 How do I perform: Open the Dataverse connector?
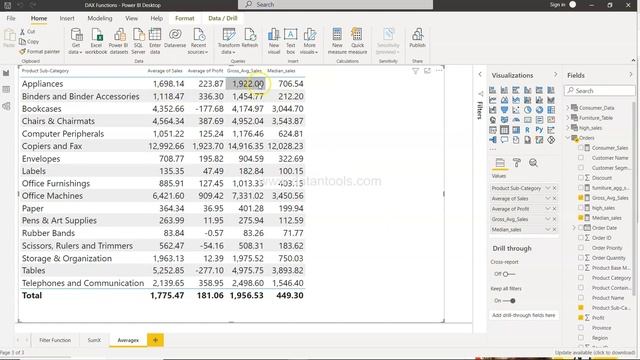click(x=175, y=38)
